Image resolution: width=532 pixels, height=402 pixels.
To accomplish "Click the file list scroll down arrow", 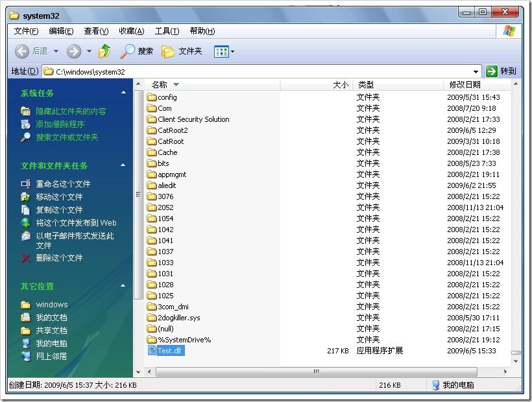I will [x=516, y=361].
